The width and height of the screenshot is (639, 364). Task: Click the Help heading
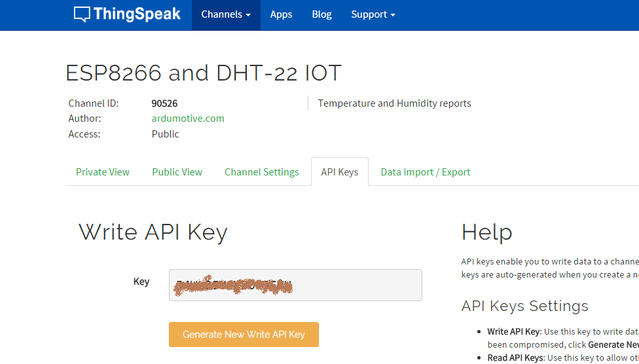point(486,233)
